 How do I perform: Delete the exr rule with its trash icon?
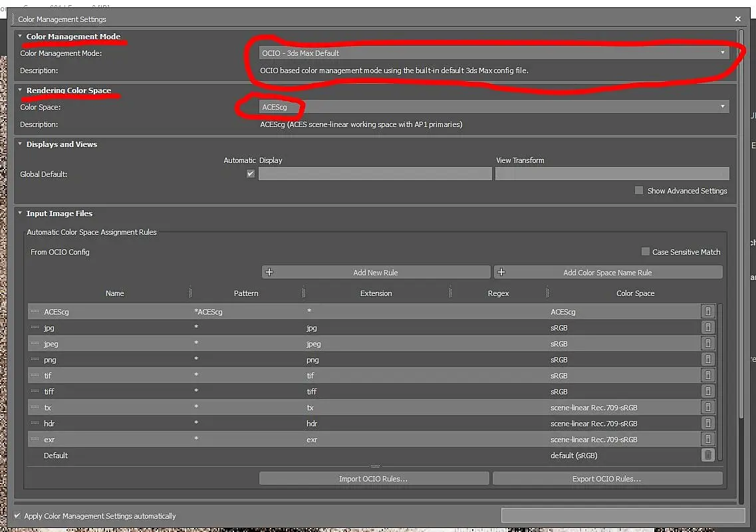tap(707, 439)
